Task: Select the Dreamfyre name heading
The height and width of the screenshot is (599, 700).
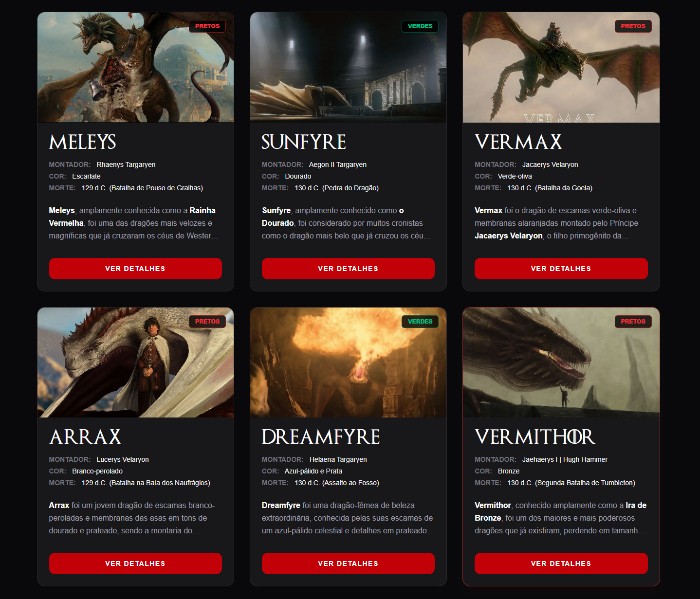Action: [321, 437]
